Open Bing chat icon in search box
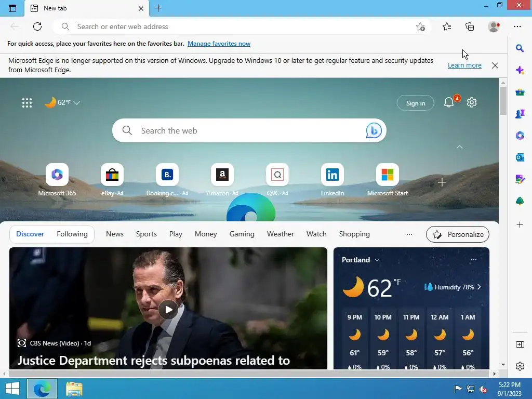The height and width of the screenshot is (399, 532). point(374,130)
